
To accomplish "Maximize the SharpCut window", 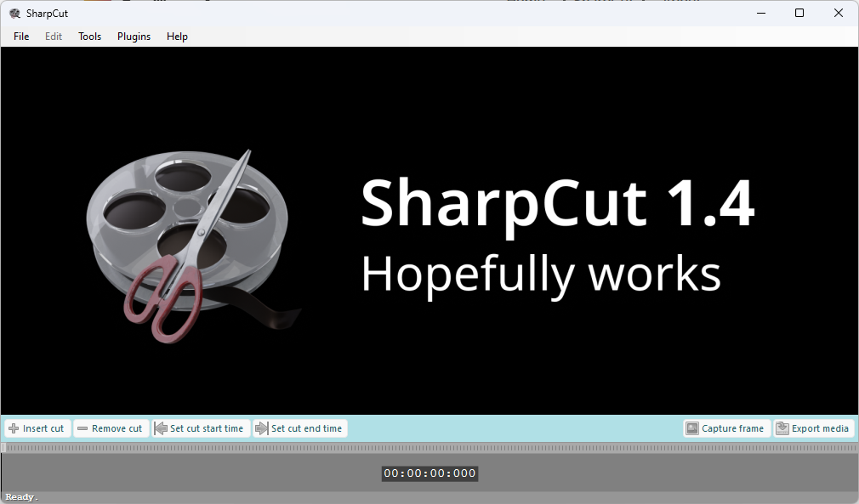I will [x=799, y=13].
